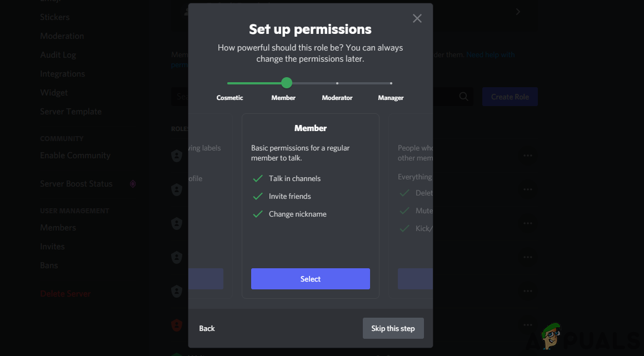
Task: Choose the Moderator permission level
Action: (337, 83)
